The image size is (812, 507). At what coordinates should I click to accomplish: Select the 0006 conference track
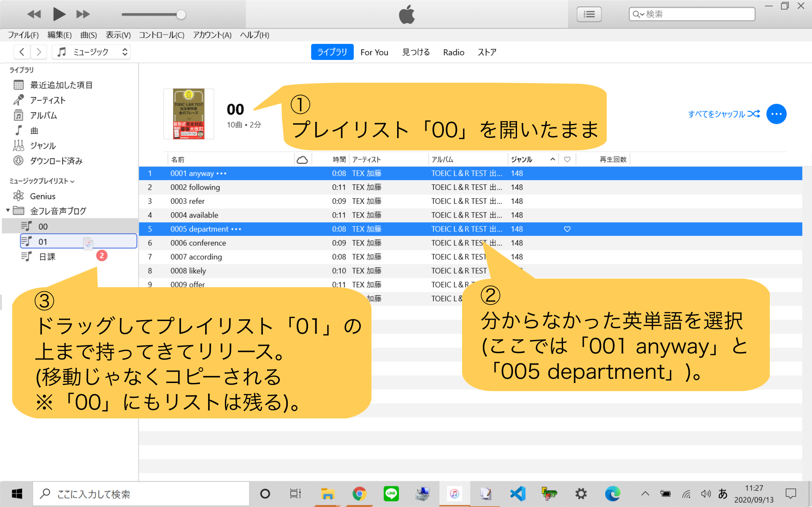click(471, 243)
